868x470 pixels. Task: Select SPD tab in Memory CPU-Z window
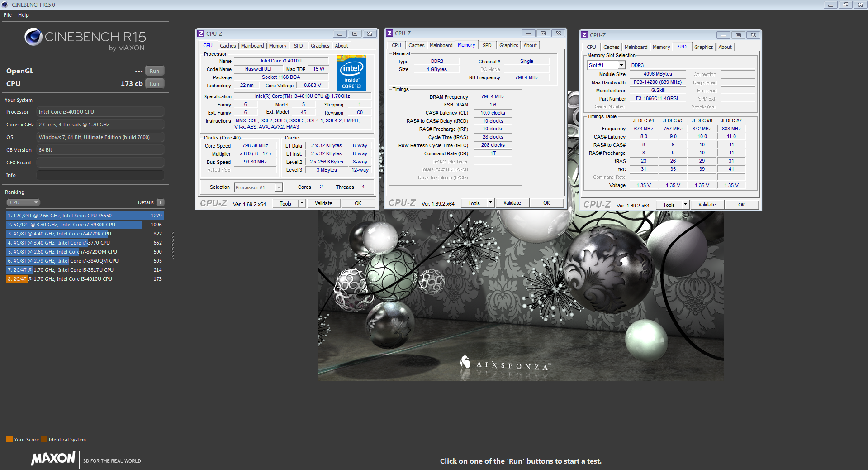click(487, 45)
